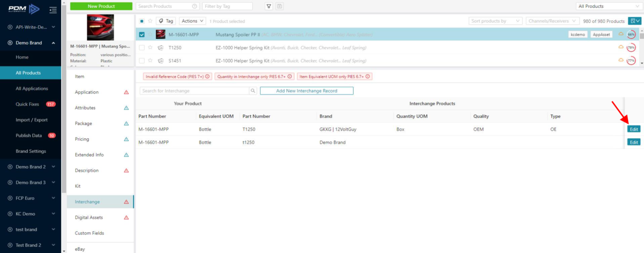Click the Search Products field

[167, 6]
